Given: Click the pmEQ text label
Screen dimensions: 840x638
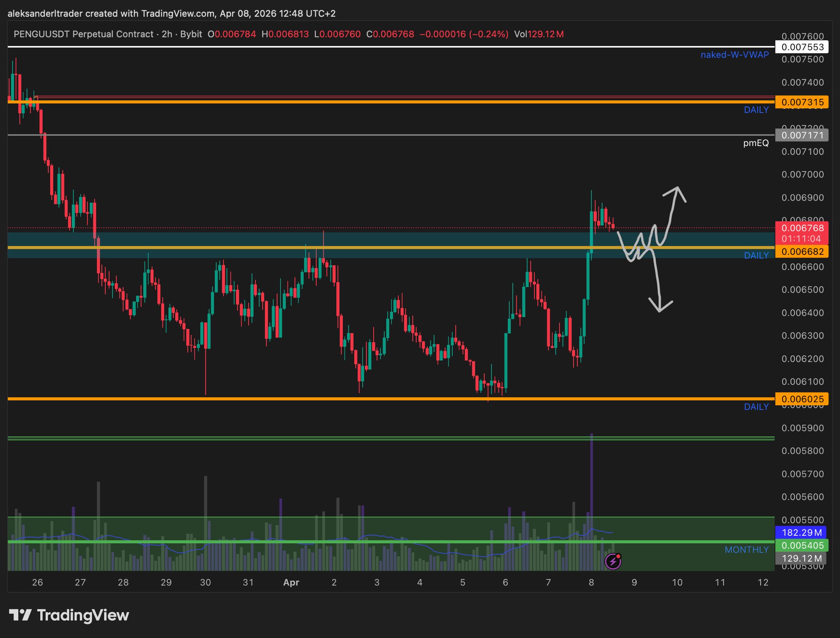Looking at the screenshot, I should (x=756, y=143).
